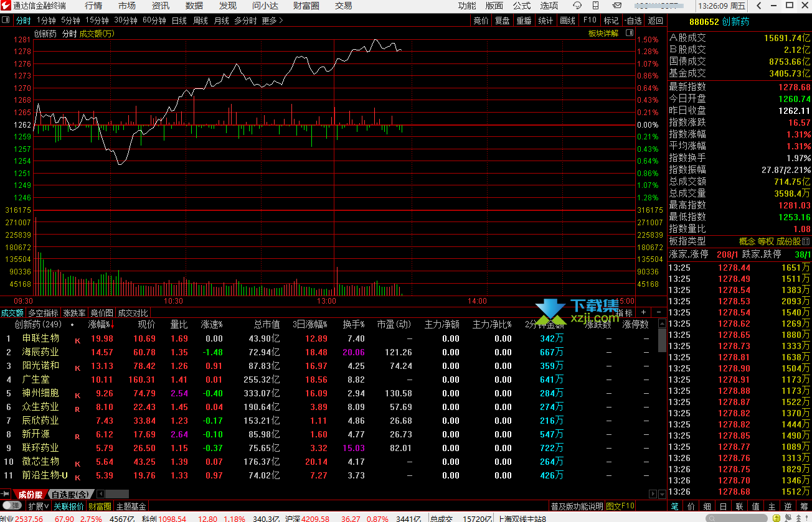This screenshot has width=812, height=522.
Task: Open the 交易 menu
Action: click(x=344, y=6)
